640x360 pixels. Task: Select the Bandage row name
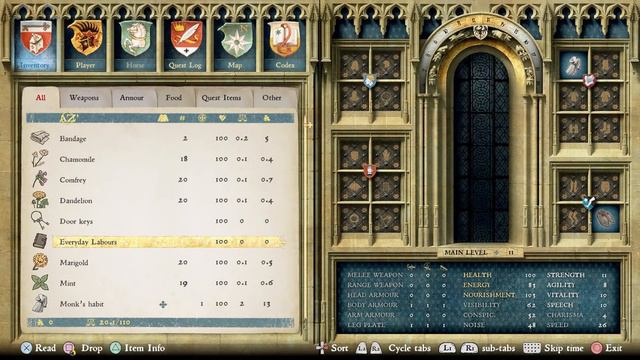tap(73, 139)
